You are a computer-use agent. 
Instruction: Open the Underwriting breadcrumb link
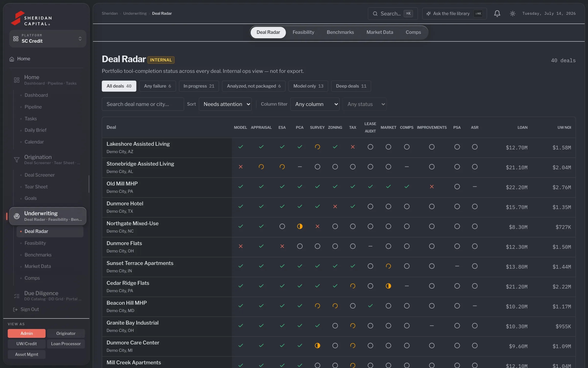point(135,13)
